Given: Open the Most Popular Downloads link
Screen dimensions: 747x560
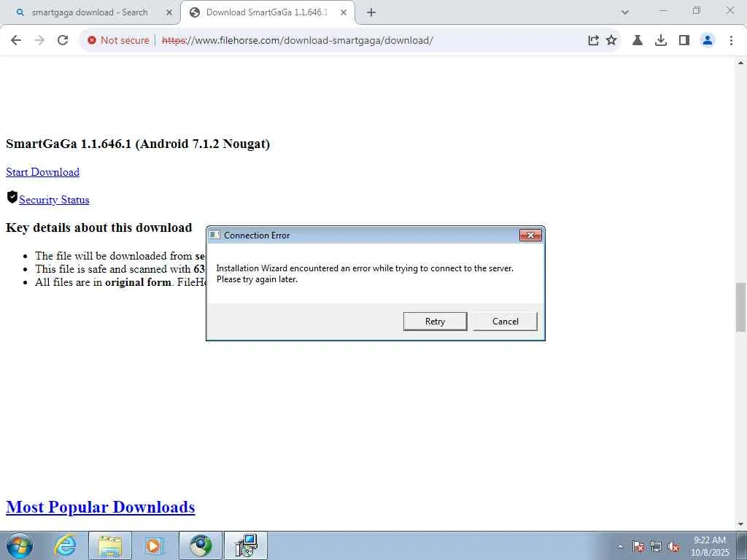Looking at the screenshot, I should point(101,507).
